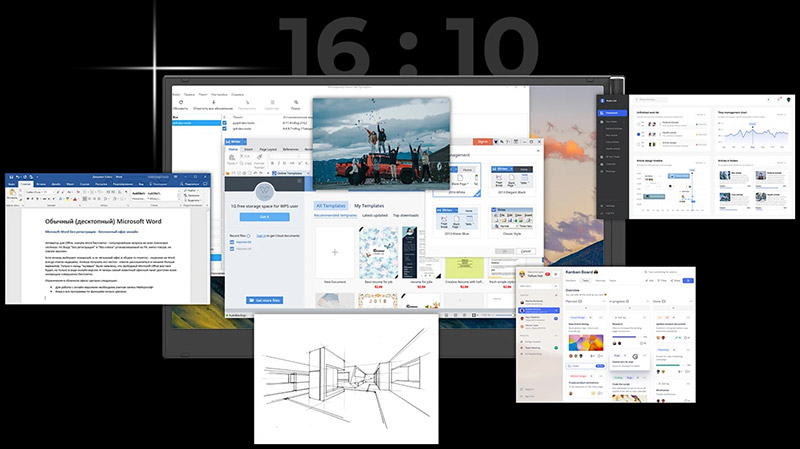Viewport: 800px width, 449px height.
Task: Click the Свойства icon in the package manager toolbar
Action: (272, 103)
